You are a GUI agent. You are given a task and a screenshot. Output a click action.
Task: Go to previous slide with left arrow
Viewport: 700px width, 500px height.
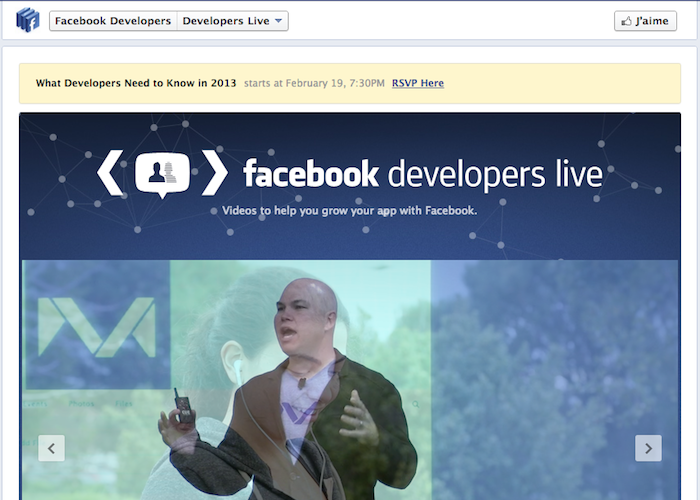click(52, 448)
